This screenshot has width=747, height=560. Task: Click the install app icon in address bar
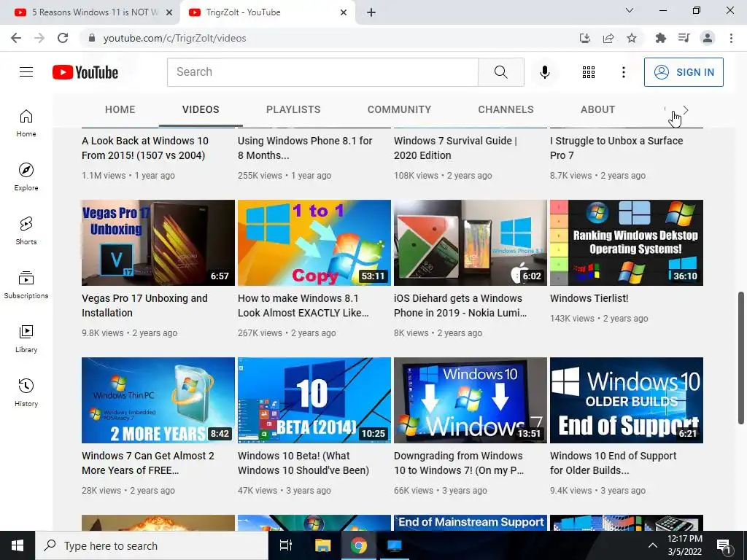[x=585, y=38]
